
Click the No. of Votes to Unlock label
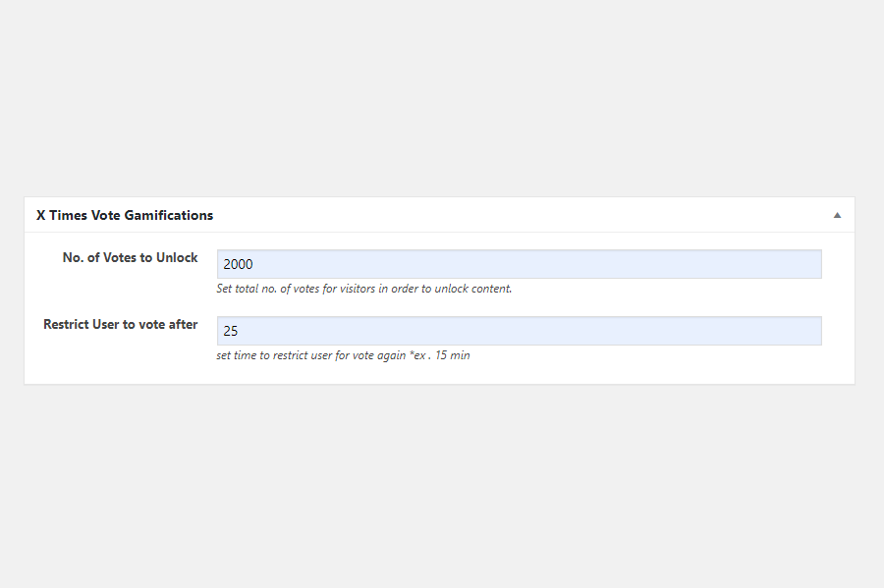pyautogui.click(x=131, y=257)
